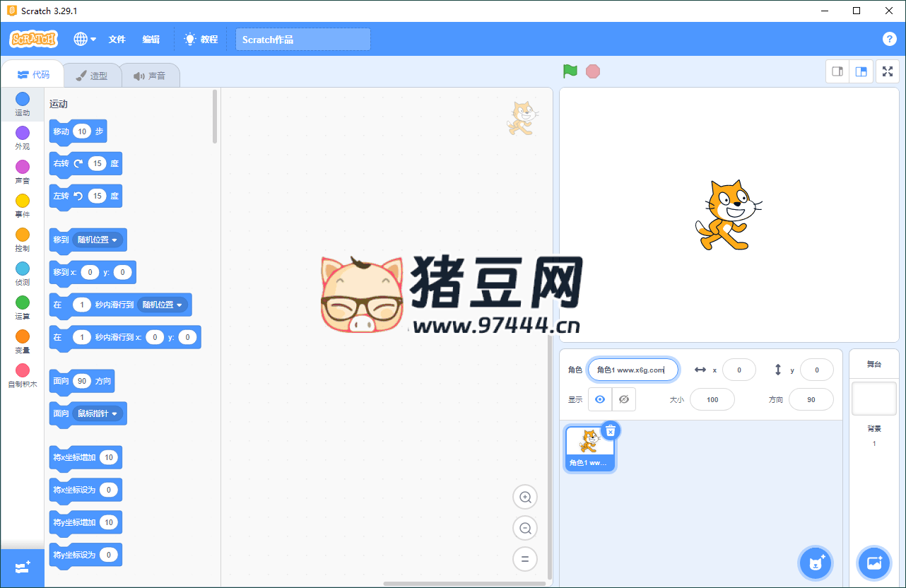Click the choose a backdrop button
Screen dimensions: 906x588
[x=874, y=563]
